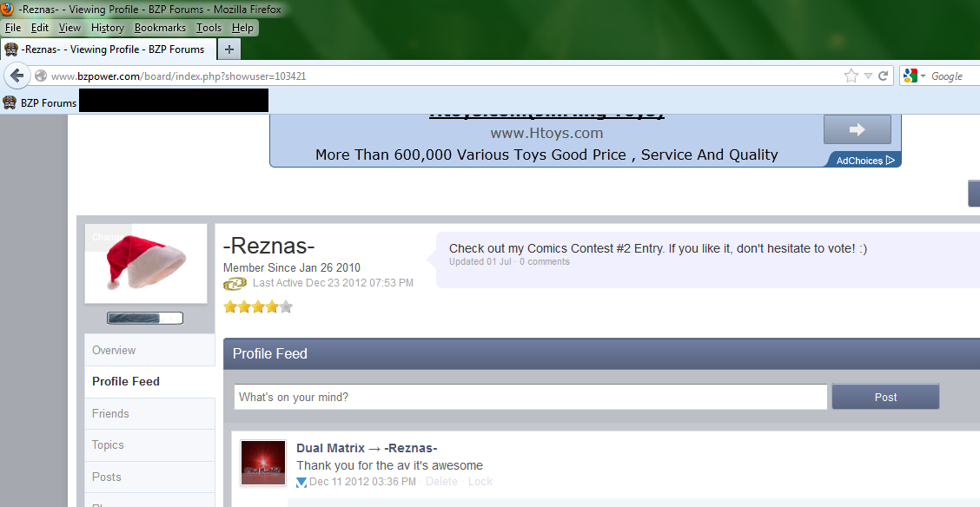Click the 0 comments status link
Viewport: 980px width, 507px height.
545,261
